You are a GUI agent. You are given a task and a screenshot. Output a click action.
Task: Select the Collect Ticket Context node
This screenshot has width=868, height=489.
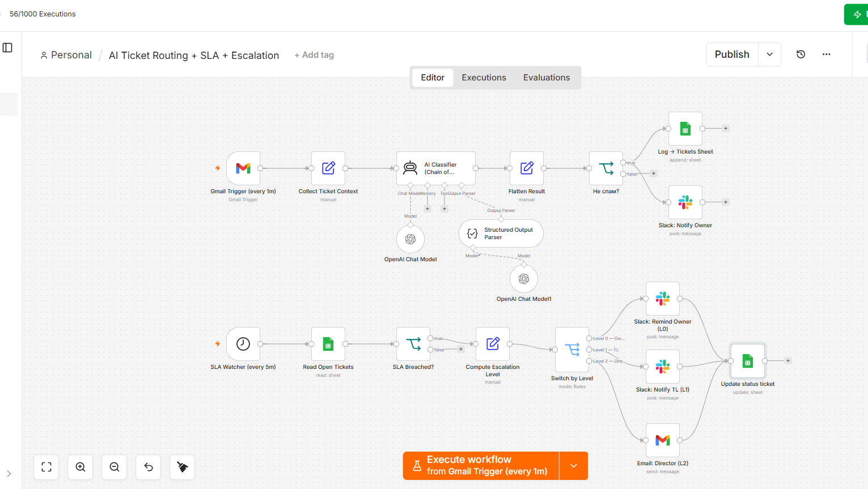point(328,168)
